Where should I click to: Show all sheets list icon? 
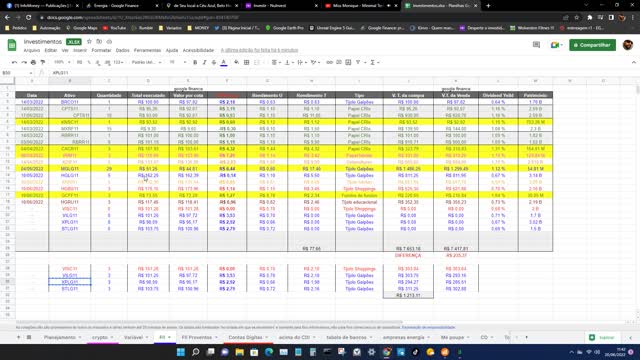coord(29,338)
